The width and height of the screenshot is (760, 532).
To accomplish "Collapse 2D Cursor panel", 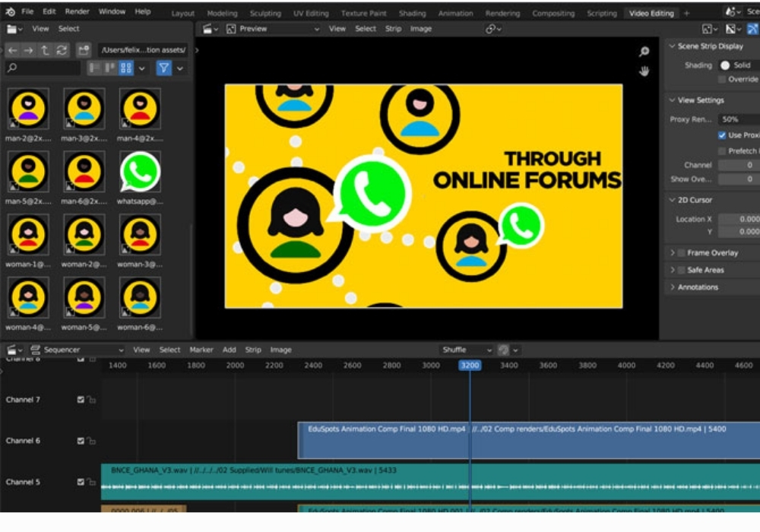I will [673, 200].
